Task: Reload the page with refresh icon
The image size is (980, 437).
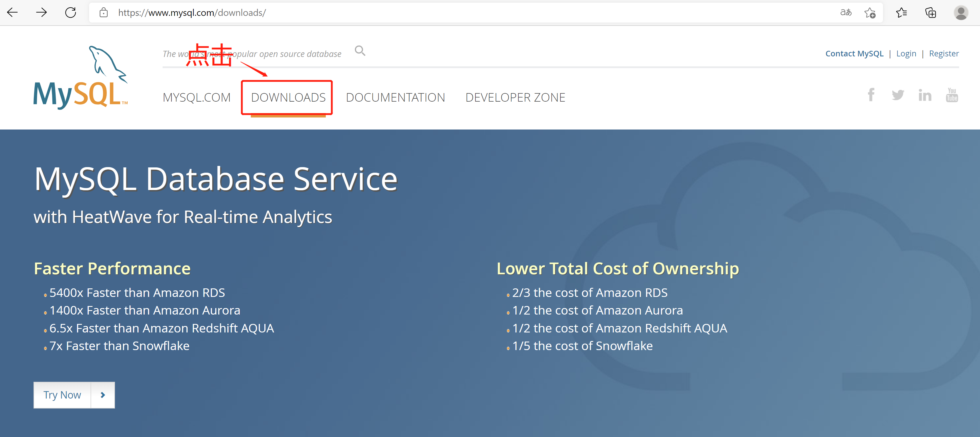Action: coord(70,13)
